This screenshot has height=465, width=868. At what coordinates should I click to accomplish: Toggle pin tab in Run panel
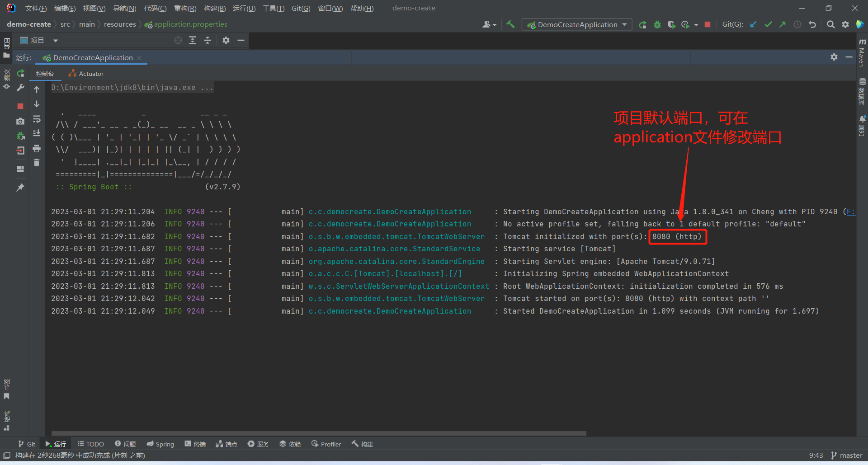20,187
